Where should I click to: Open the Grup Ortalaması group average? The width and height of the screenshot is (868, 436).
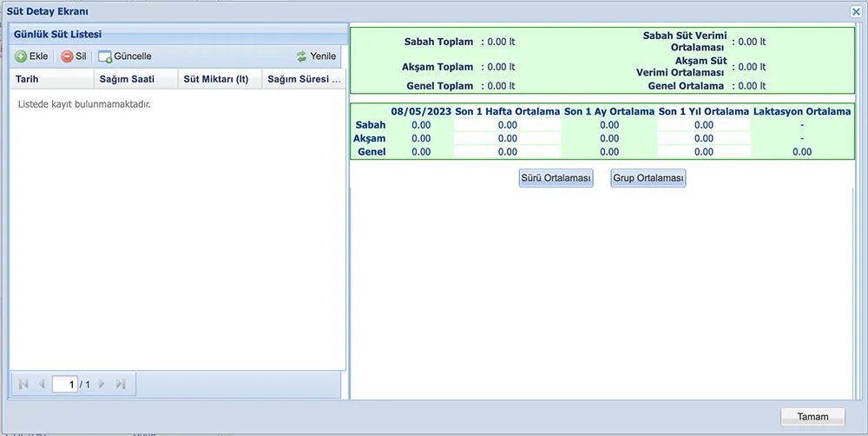[648, 178]
